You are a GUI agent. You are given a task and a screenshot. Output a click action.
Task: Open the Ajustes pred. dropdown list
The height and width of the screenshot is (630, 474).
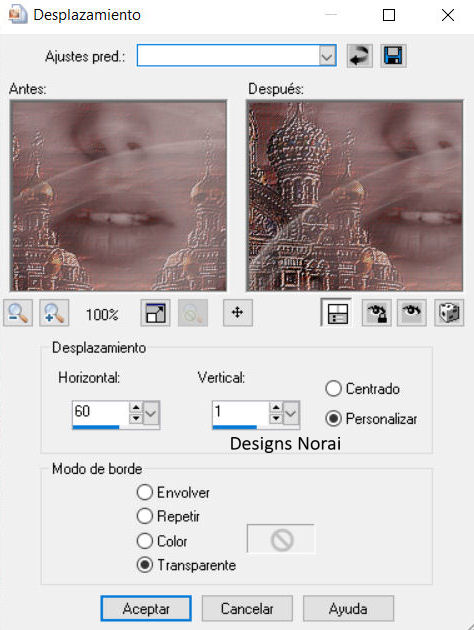click(327, 55)
